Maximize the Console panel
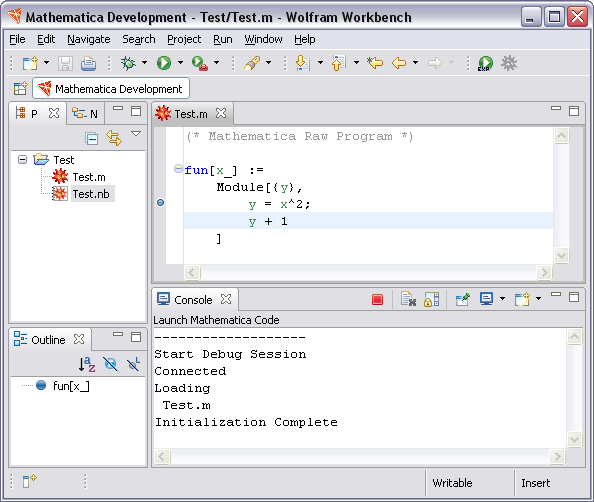594x502 pixels. [x=574, y=297]
